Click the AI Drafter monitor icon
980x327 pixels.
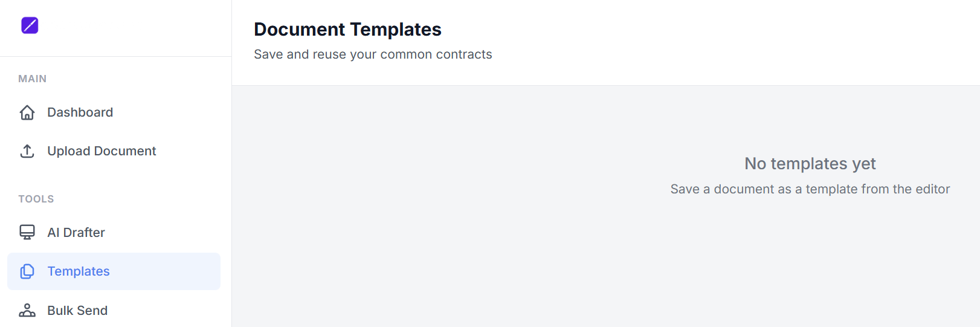coord(27,232)
